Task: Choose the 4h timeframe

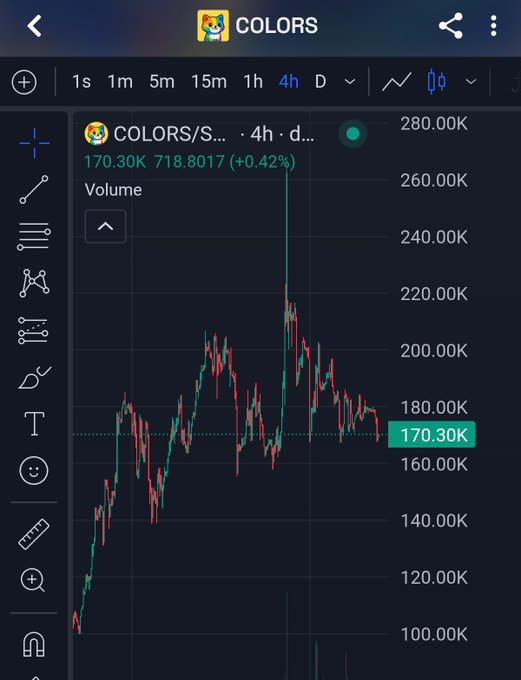Action: tap(289, 82)
